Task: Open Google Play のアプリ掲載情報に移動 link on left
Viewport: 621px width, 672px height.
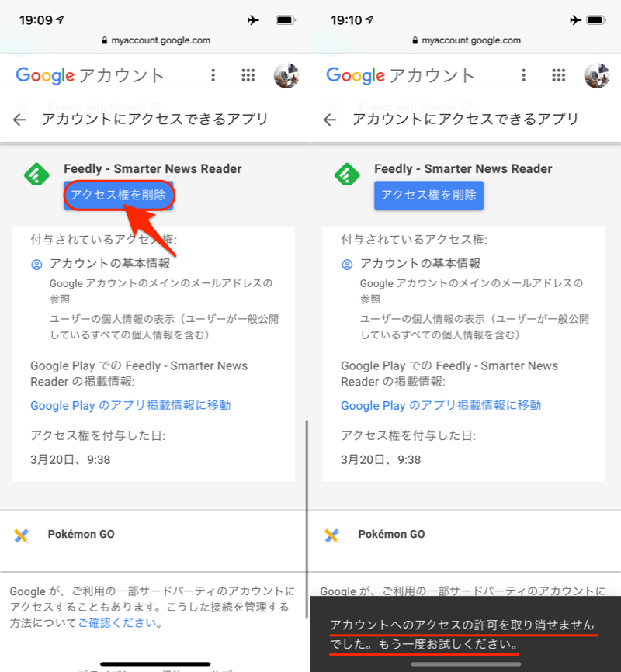Action: (x=130, y=405)
